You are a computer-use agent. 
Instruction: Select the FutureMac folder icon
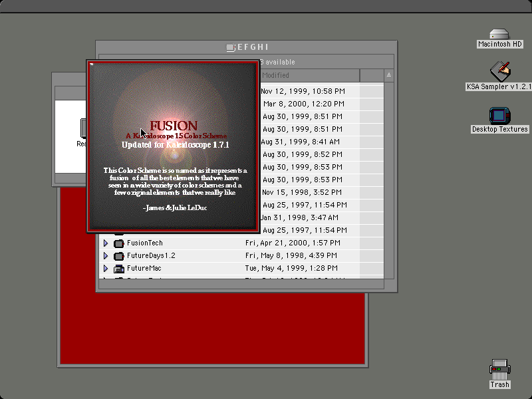pos(119,269)
